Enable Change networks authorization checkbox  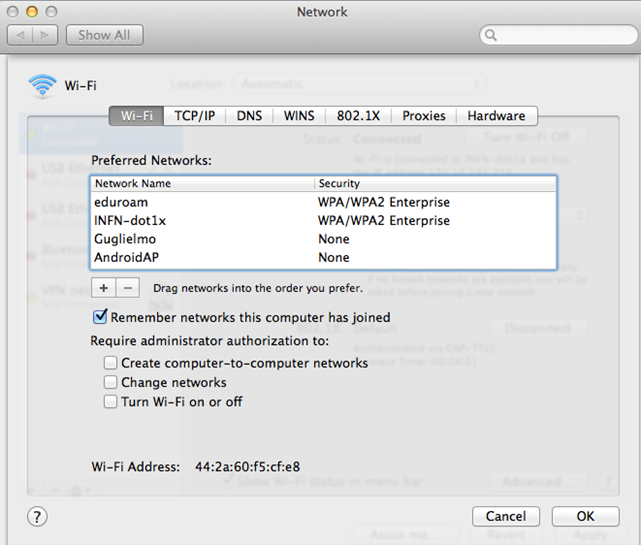tap(110, 382)
